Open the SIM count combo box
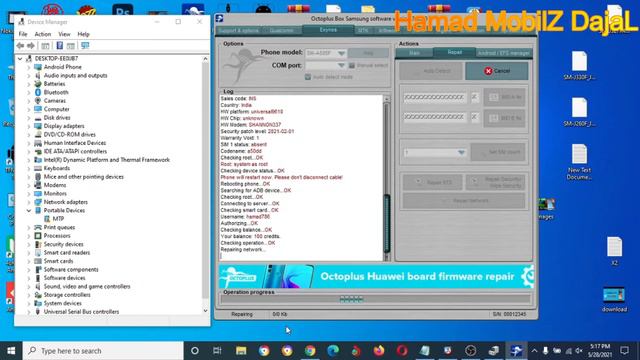The height and width of the screenshot is (360, 640). point(434,152)
